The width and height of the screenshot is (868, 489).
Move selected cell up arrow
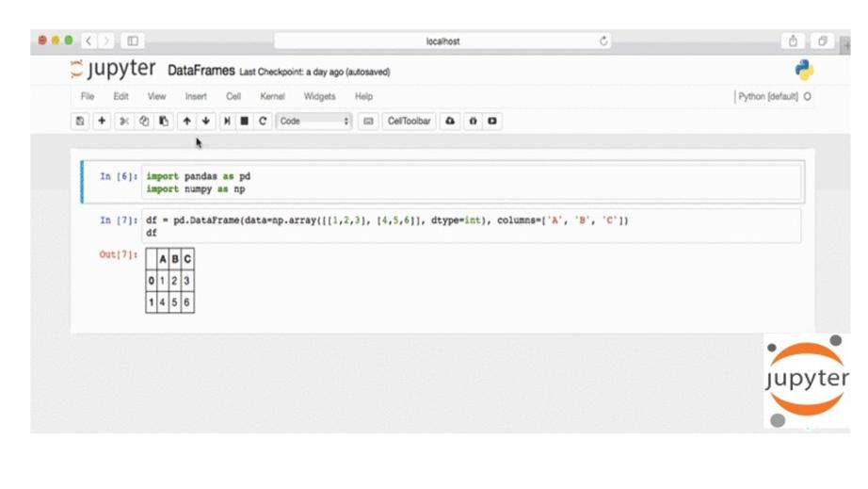[x=186, y=122]
